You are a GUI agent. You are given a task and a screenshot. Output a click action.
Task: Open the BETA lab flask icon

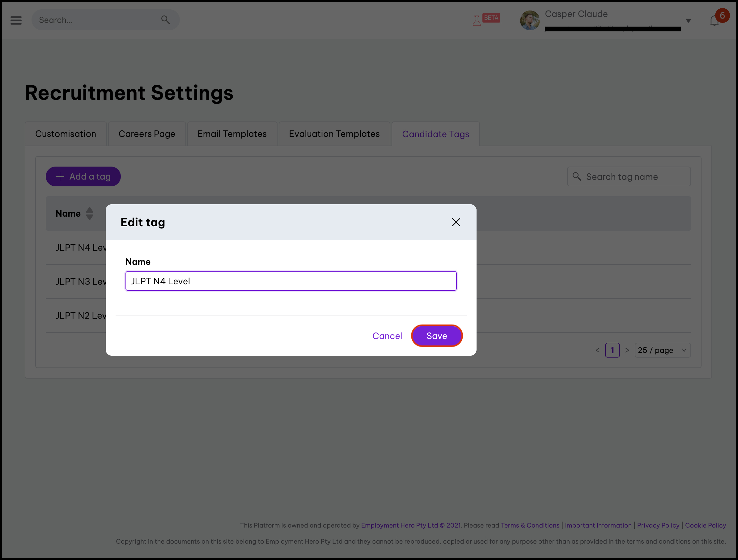click(x=477, y=20)
